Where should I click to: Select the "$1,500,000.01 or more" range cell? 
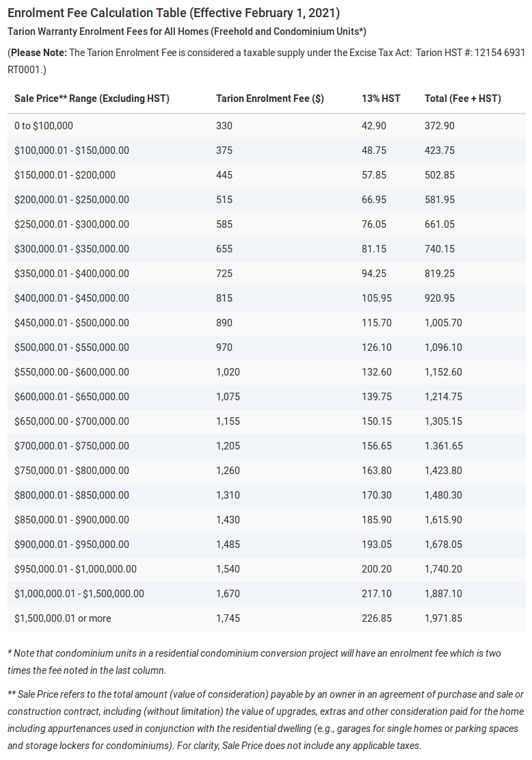[x=62, y=618]
